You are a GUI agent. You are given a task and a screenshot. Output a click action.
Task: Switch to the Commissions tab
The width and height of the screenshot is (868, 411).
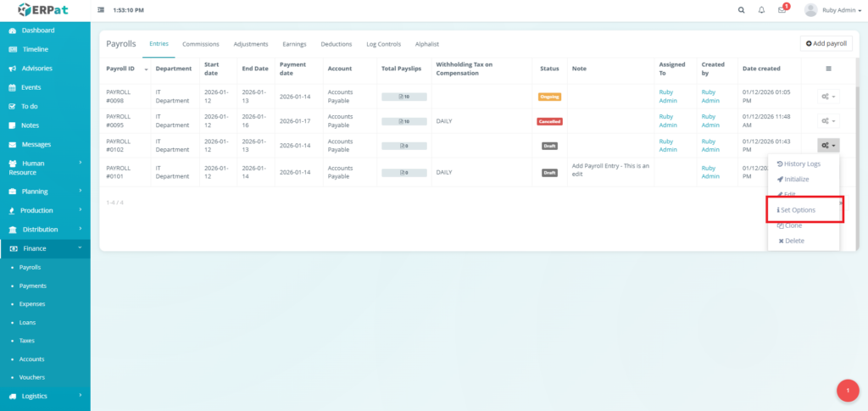click(x=201, y=44)
